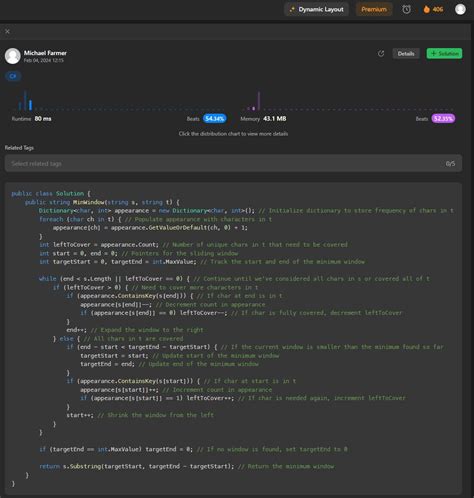View the 406 streak flame counter
474x498 pixels.
433,9
